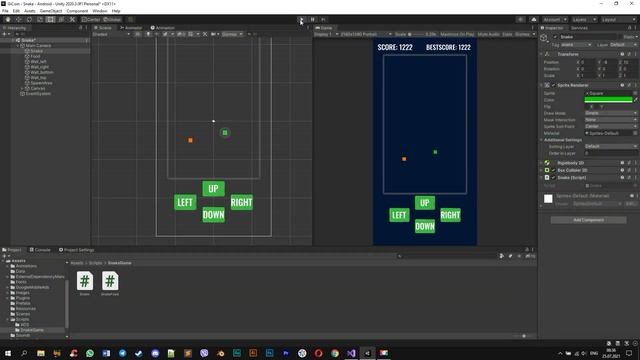Screen dimensions: 640x360
Task: Open the green Sprite Renderer color swatch
Action: (x=608, y=100)
